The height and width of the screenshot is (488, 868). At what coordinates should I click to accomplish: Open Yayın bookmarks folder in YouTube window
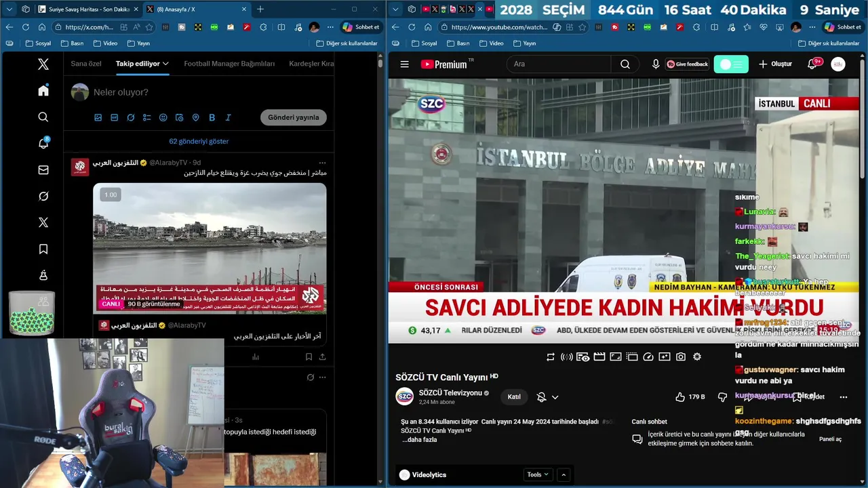coord(525,43)
